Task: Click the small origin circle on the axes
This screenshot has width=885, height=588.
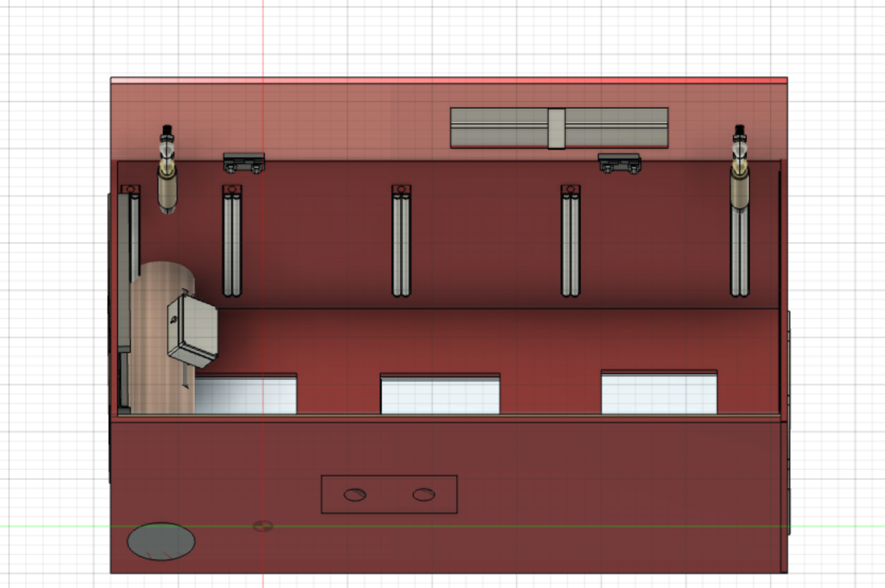Action: 263,526
